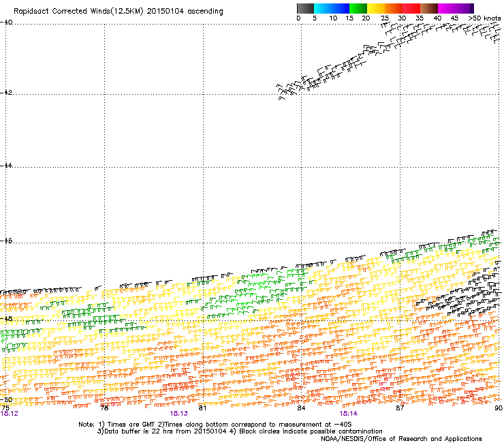The image size is (504, 443).
Task: Click the blue 10-15 knots legend swatch
Action: click(341, 8)
